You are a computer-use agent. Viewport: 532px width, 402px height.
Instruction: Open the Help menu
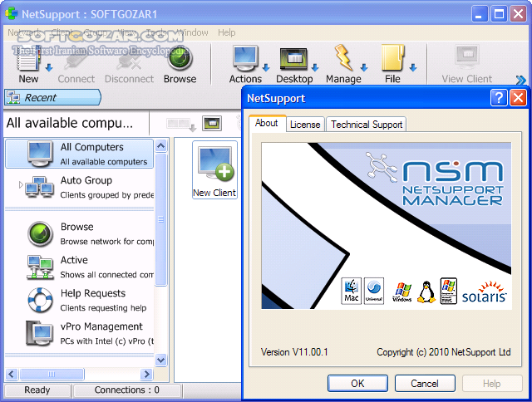tap(227, 32)
